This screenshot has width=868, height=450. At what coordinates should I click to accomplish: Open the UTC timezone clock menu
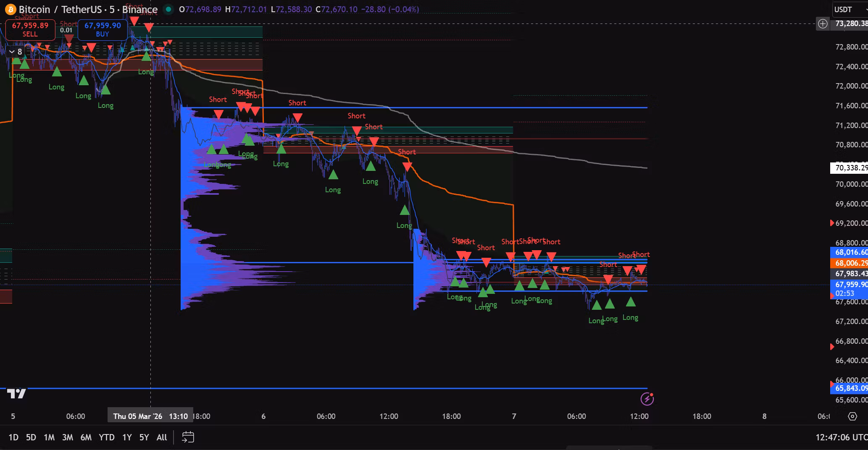click(841, 437)
